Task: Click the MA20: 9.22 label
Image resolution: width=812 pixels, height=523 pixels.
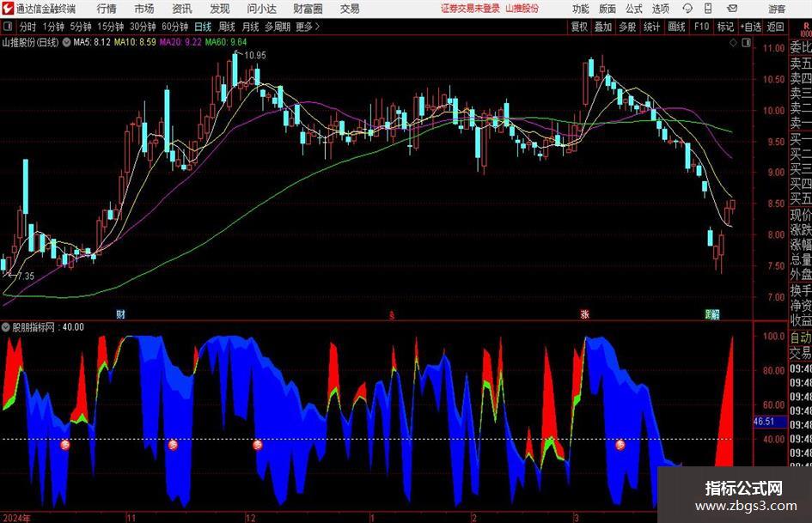Action: click(x=180, y=42)
